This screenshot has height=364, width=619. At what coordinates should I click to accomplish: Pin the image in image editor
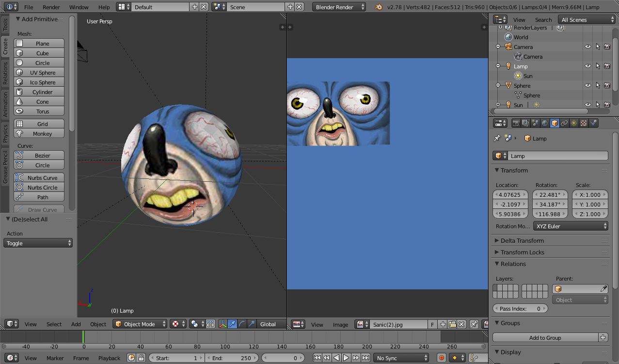[x=474, y=324]
